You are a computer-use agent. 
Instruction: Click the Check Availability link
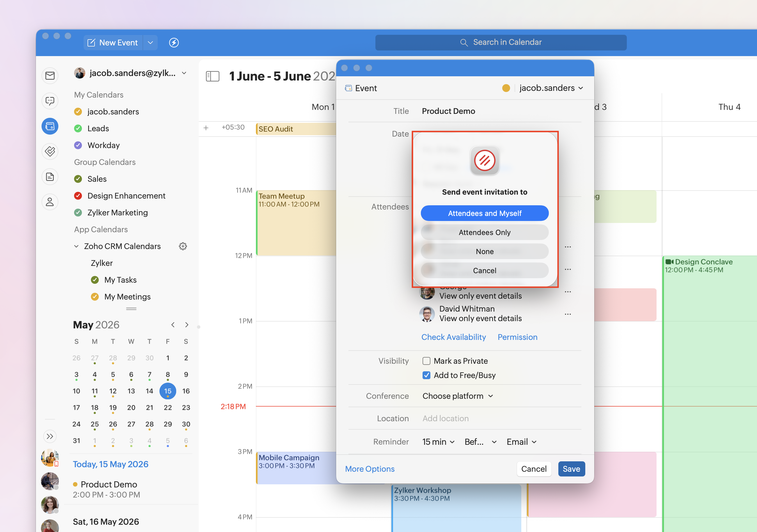[x=453, y=337]
